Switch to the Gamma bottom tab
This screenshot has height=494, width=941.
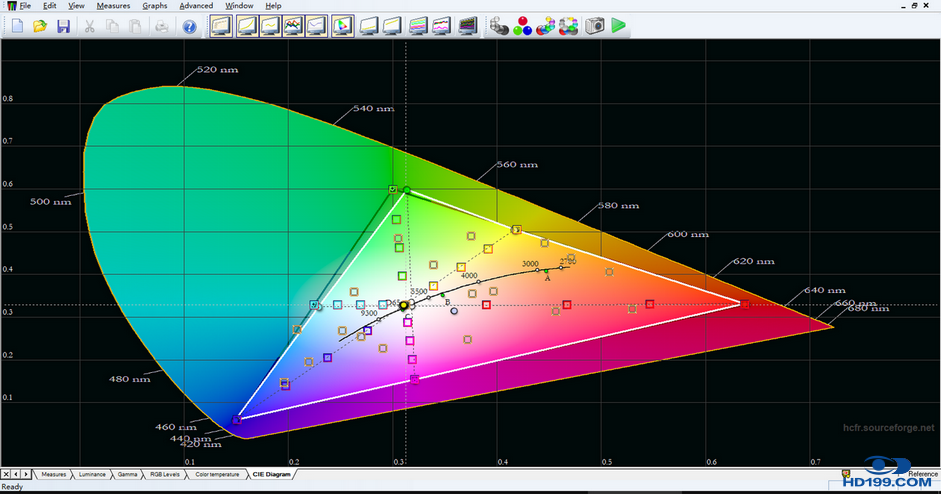(x=127, y=474)
